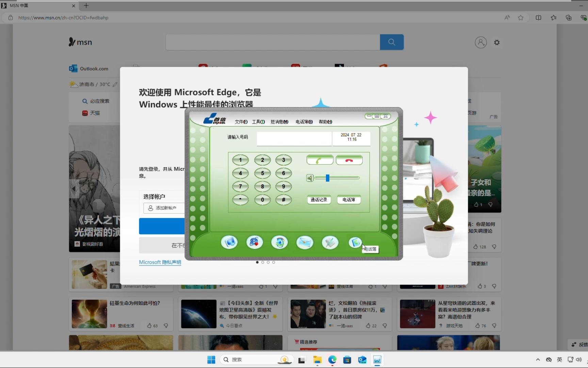
Task: Open the 工具(T) menu in the dialer
Action: coord(258,122)
